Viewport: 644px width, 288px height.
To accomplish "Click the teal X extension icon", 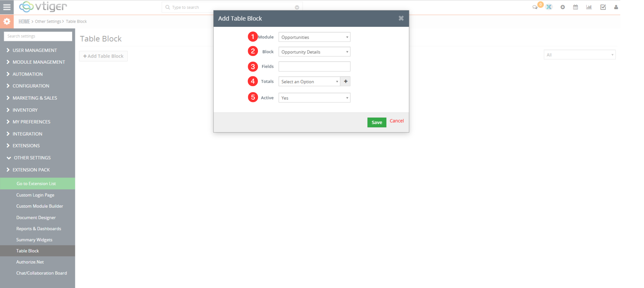I will point(549,7).
